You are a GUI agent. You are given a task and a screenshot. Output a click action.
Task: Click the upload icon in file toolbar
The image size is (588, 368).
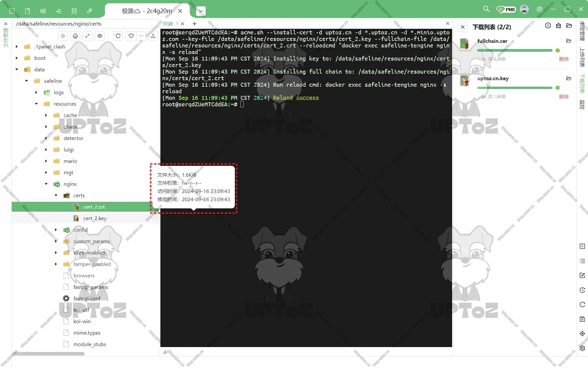(x=153, y=36)
